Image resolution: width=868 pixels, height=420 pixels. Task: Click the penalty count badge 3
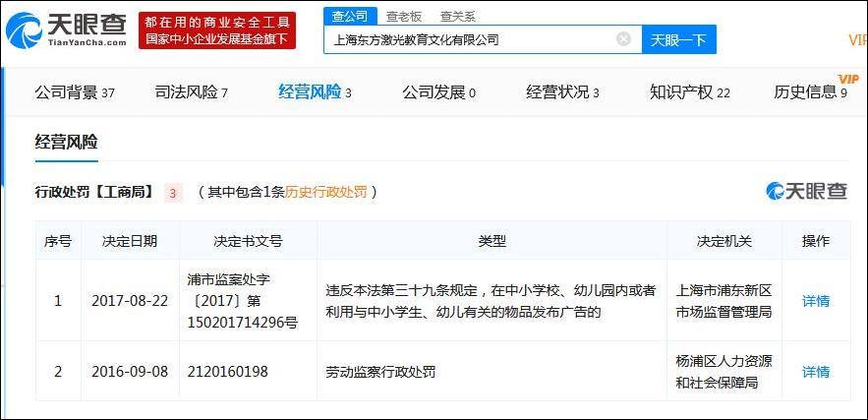pos(173,194)
